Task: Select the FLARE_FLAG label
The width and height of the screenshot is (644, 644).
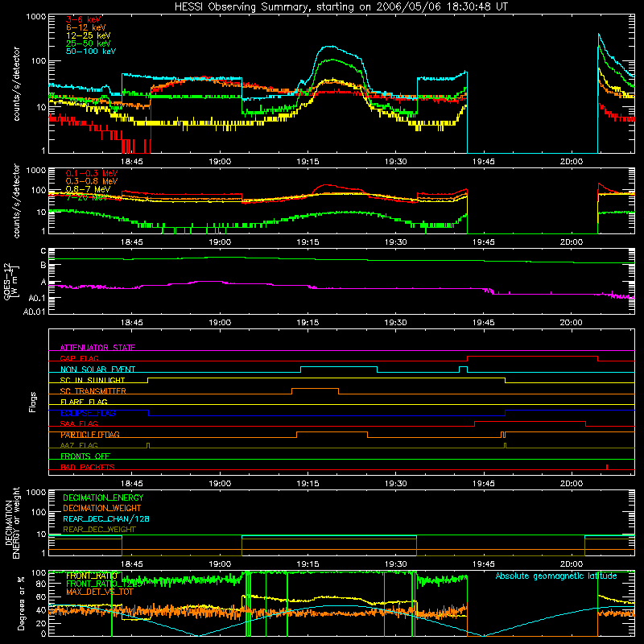Action: point(84,402)
